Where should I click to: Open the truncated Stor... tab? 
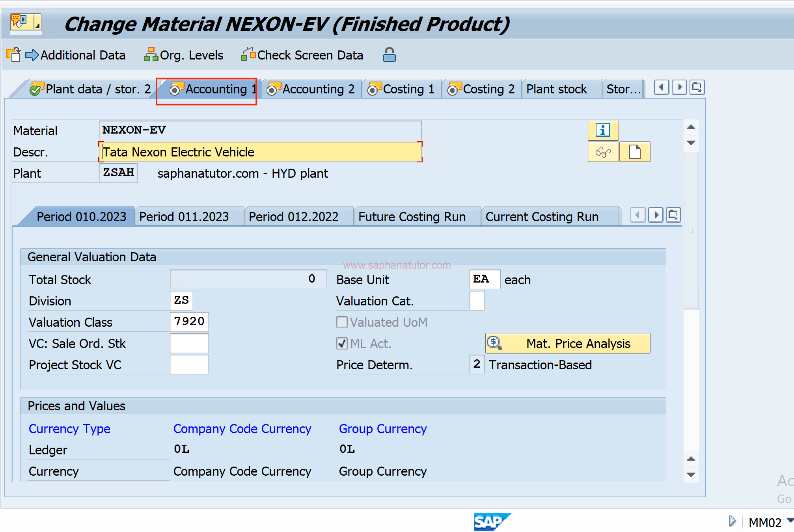coord(623,89)
